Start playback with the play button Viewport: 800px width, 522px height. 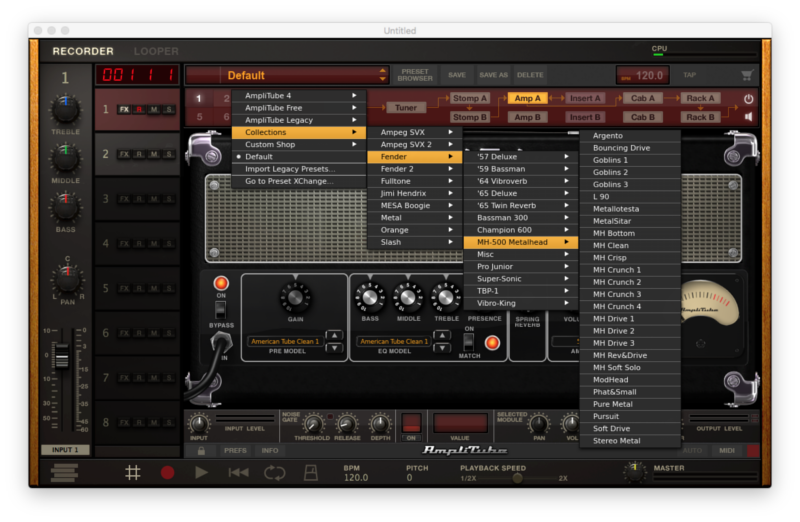click(202, 473)
